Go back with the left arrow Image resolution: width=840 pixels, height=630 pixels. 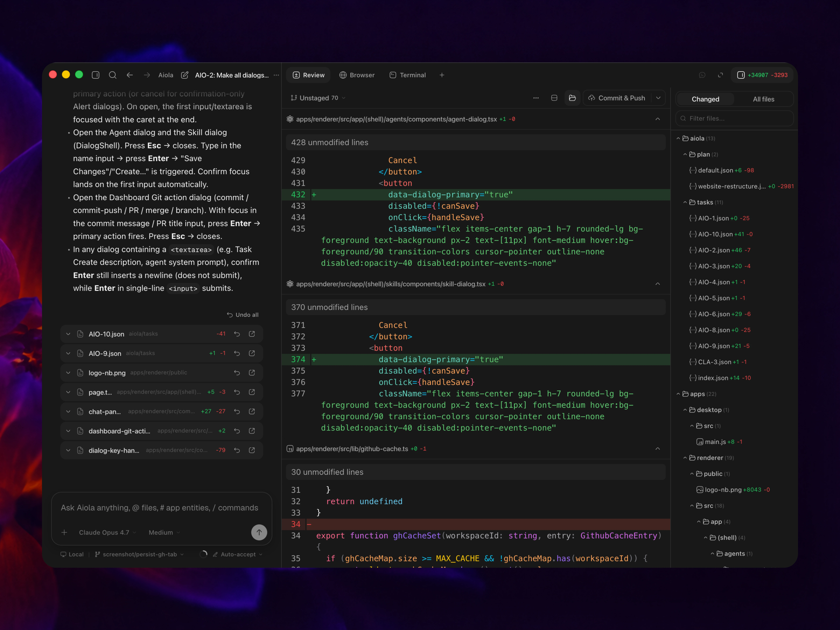tap(130, 75)
